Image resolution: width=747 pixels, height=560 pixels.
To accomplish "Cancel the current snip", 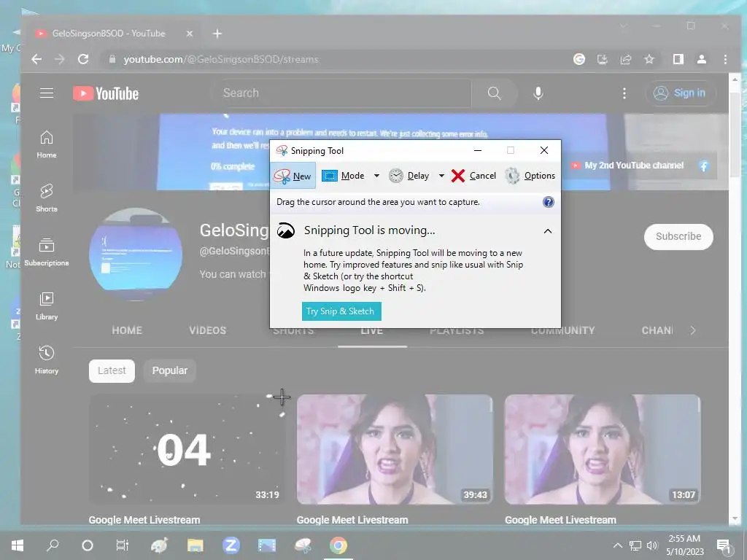I will 473,176.
